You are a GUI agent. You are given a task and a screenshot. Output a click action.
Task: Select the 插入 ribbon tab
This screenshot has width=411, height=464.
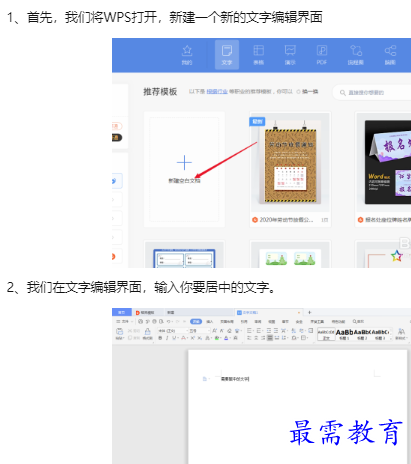pyautogui.click(x=210, y=321)
